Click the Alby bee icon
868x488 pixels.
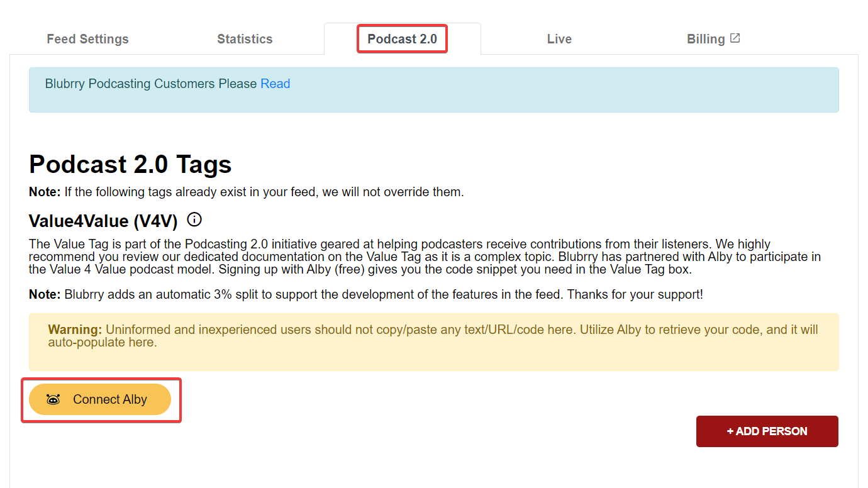[x=53, y=399]
